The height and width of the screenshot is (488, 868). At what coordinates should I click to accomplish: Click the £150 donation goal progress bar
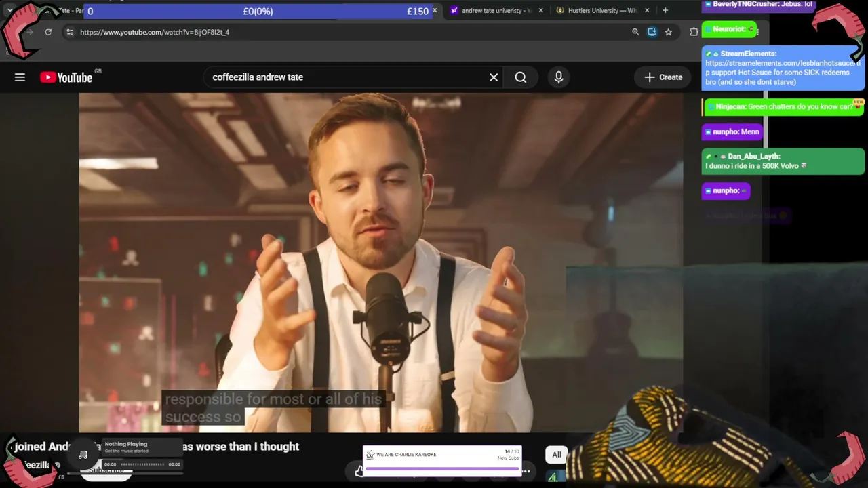click(x=258, y=12)
